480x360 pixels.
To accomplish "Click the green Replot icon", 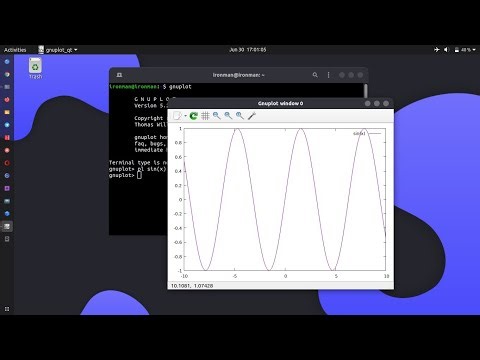I will click(x=194, y=116).
